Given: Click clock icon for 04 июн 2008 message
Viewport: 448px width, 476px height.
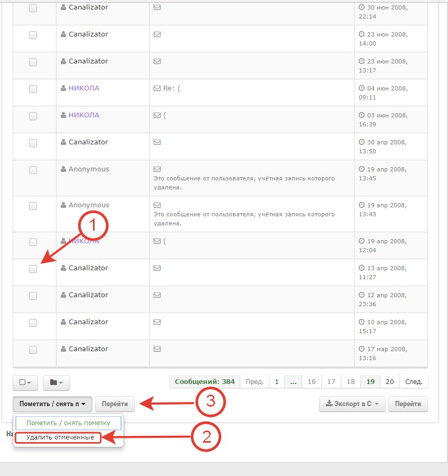Looking at the screenshot, I should 362,88.
